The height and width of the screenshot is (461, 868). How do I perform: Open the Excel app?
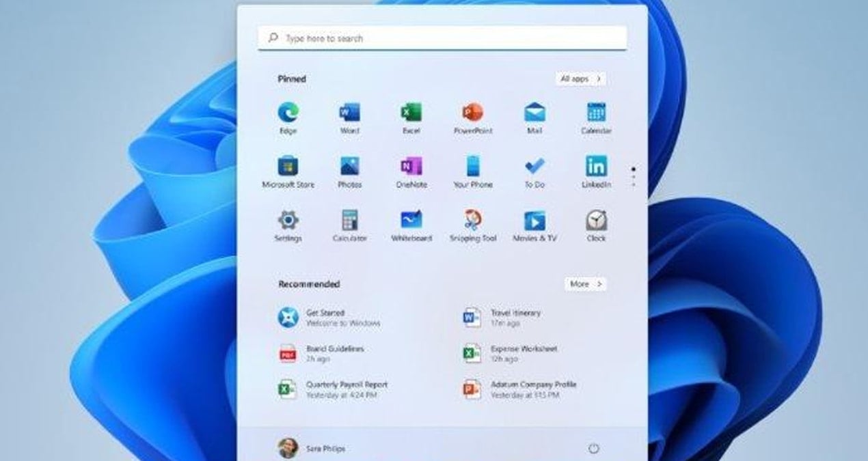click(411, 111)
